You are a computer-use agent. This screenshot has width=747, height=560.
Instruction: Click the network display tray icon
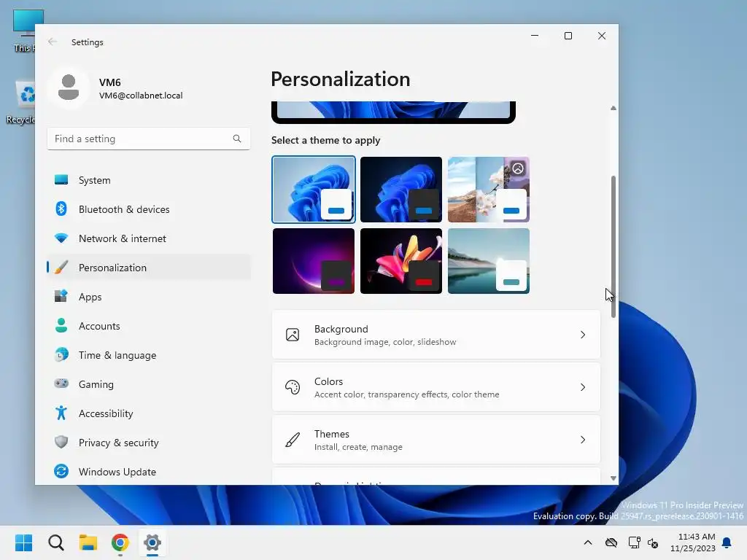click(x=634, y=542)
